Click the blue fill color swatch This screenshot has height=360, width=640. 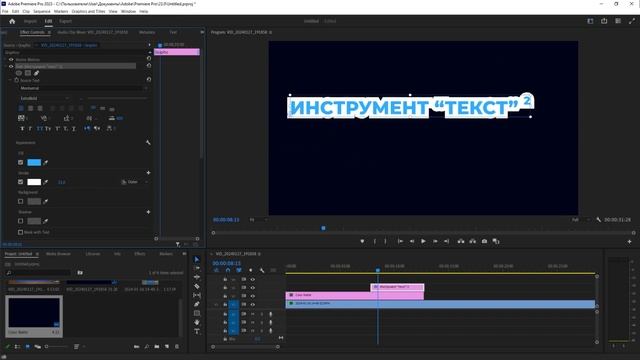[x=34, y=162]
